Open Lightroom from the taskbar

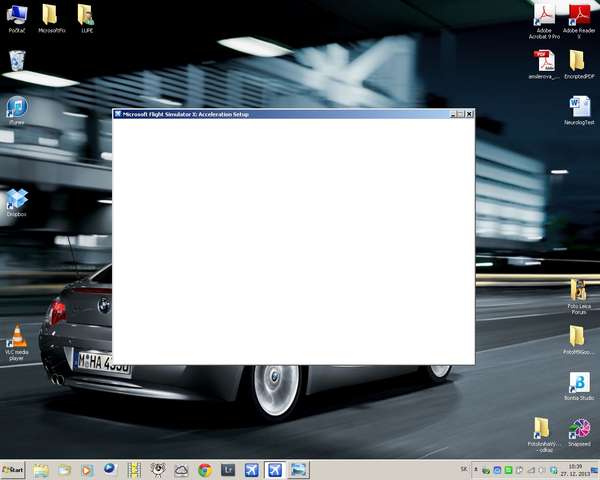(x=228, y=470)
